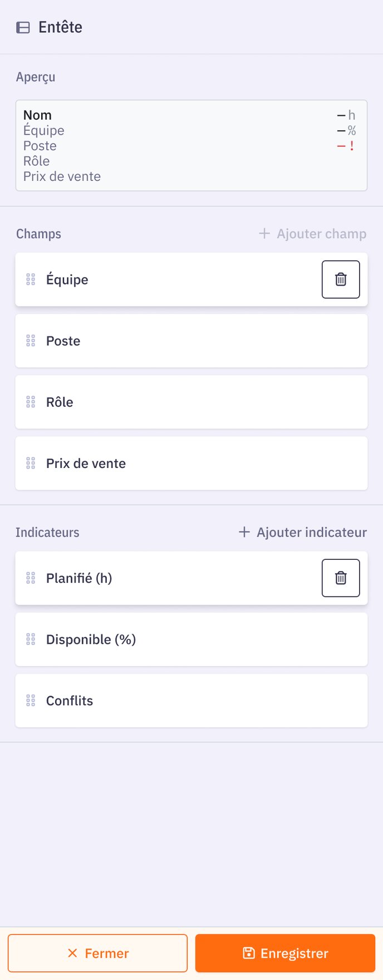This screenshot has width=383, height=980.
Task: Grab the drag handle of Équipe
Action: pyautogui.click(x=31, y=279)
